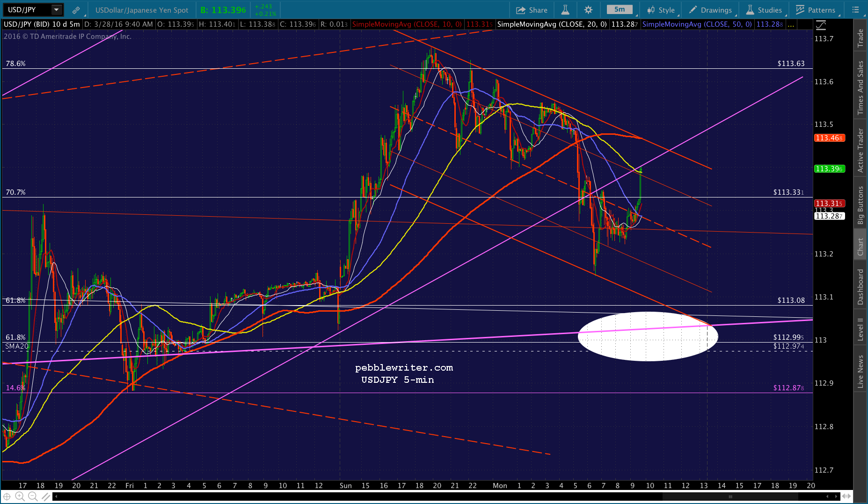Open chart settings gear icon
Image resolution: width=868 pixels, height=504 pixels.
(589, 10)
